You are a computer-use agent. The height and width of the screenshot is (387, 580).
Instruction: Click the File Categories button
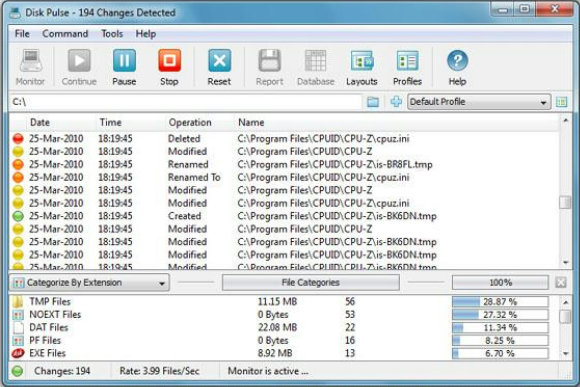pyautogui.click(x=311, y=283)
